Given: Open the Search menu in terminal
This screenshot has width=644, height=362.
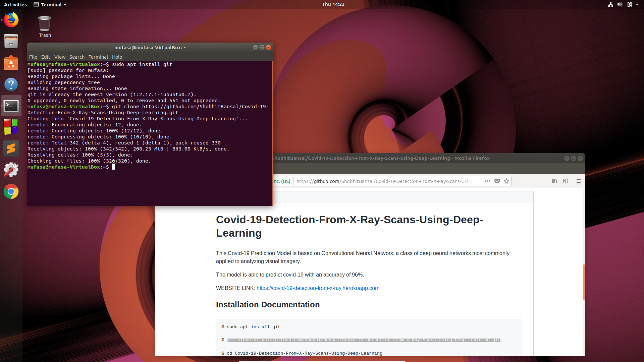Looking at the screenshot, I should [x=77, y=57].
